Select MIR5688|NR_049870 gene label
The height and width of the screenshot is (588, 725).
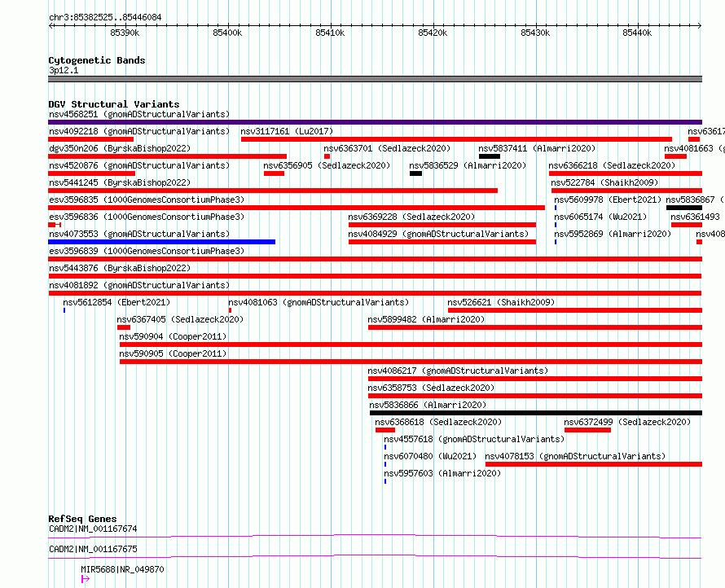(x=122, y=569)
